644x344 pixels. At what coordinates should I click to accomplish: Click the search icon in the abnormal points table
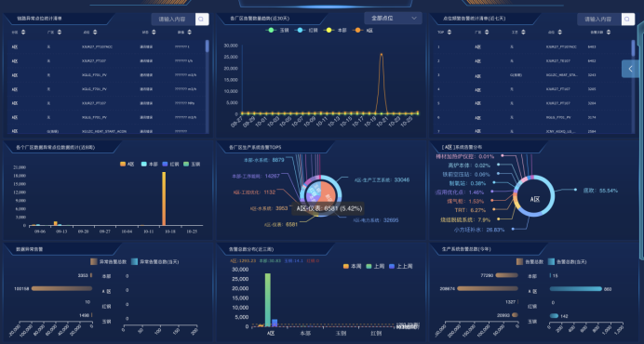pyautogui.click(x=202, y=20)
